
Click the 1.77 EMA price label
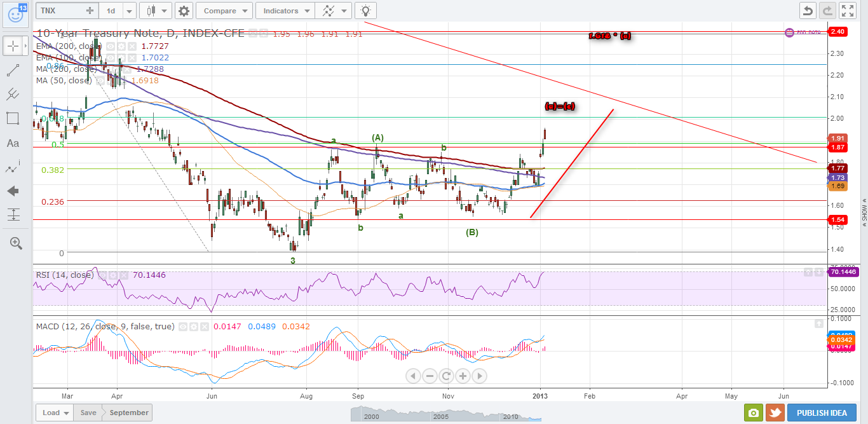837,168
